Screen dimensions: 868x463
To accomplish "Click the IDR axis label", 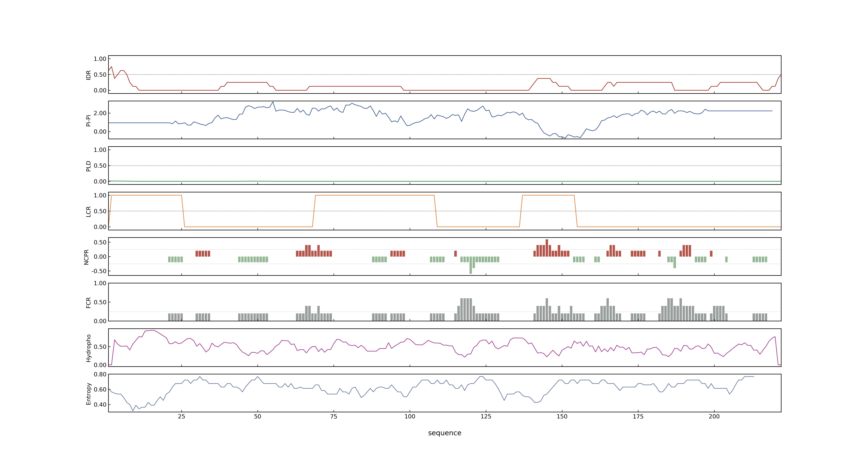I will [x=88, y=75].
